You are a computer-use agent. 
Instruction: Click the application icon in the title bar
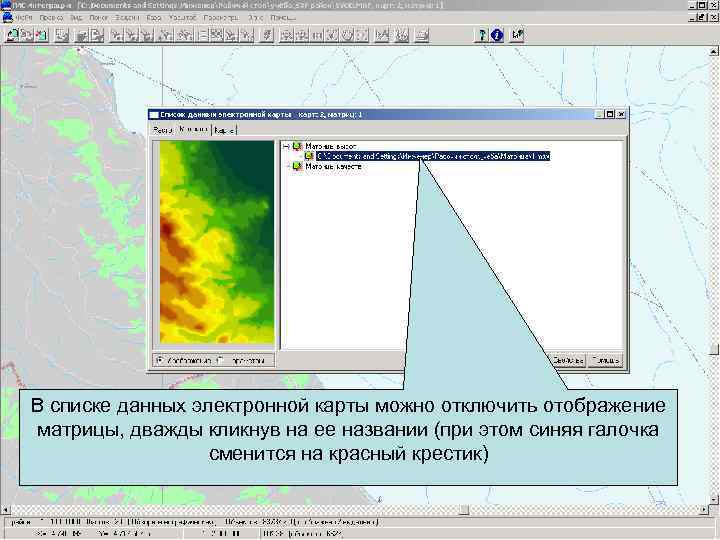coord(6,5)
